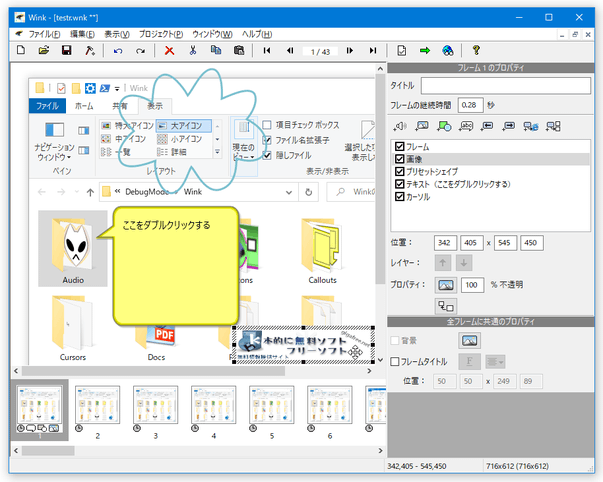Viewport: 603px width, 482px height.
Task: Add a previous-button using the left arrow icon
Action: tap(487, 126)
